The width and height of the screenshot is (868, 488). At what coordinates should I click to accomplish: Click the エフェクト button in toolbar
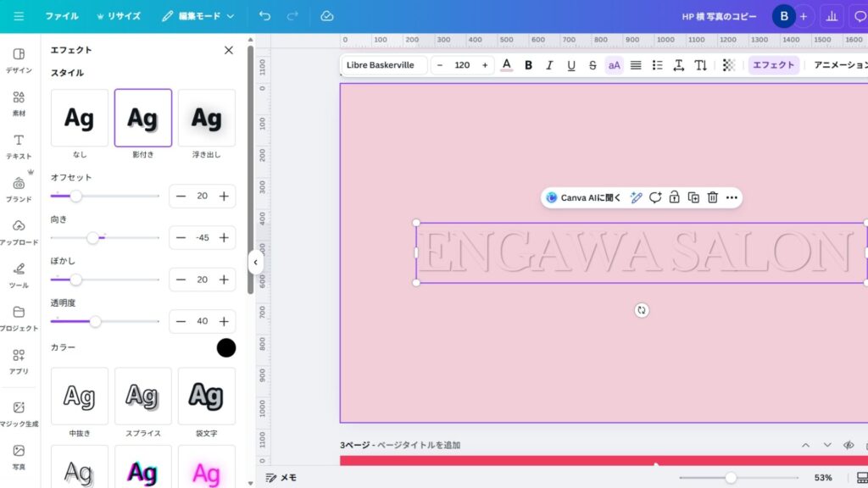click(773, 65)
